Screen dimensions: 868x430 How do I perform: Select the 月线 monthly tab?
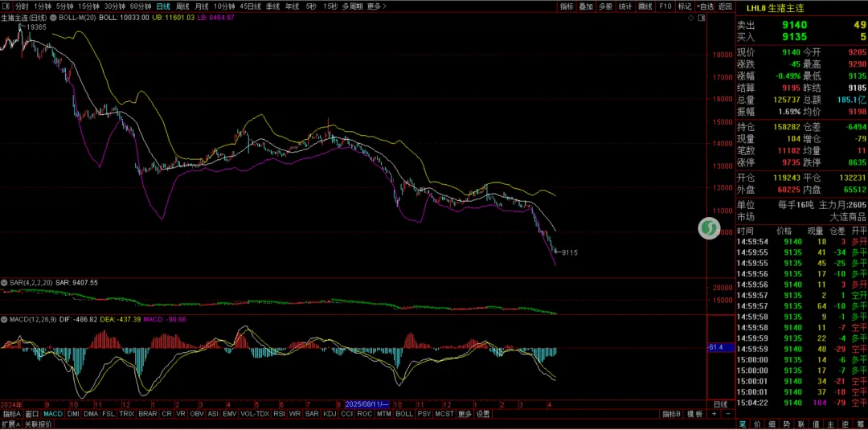[201, 6]
